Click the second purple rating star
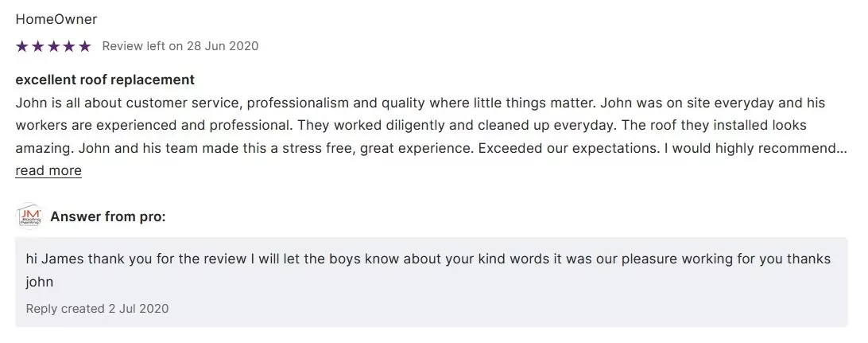 pyautogui.click(x=37, y=46)
